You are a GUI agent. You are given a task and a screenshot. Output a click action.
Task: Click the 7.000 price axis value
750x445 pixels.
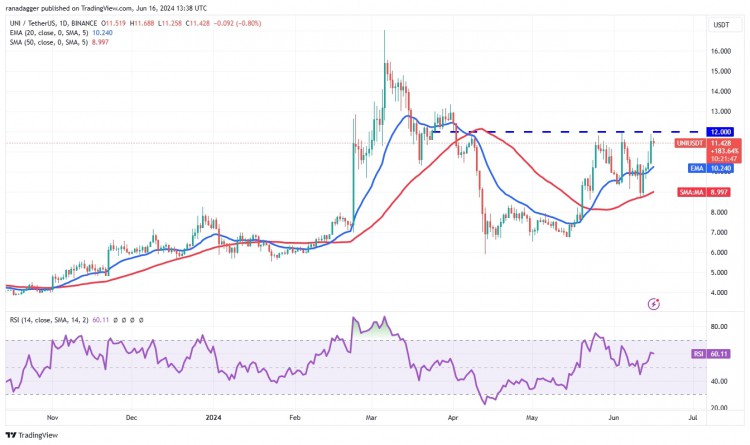[x=722, y=232]
